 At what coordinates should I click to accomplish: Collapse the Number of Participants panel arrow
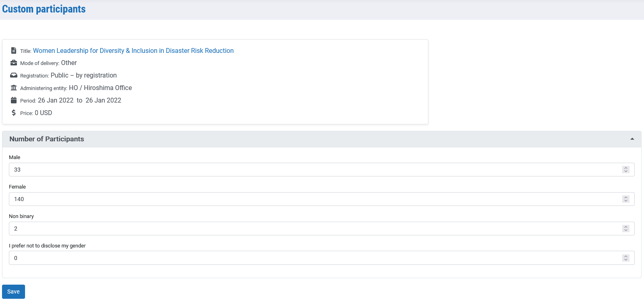[632, 139]
